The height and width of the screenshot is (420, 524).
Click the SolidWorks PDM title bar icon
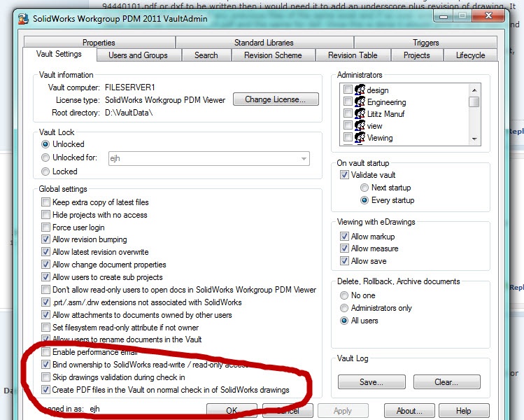click(x=23, y=19)
